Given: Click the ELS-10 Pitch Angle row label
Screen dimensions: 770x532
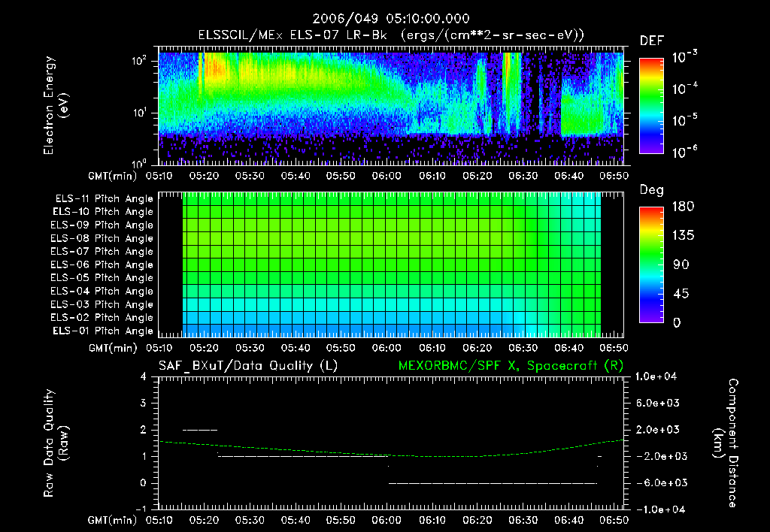Looking at the screenshot, I should 103,212.
